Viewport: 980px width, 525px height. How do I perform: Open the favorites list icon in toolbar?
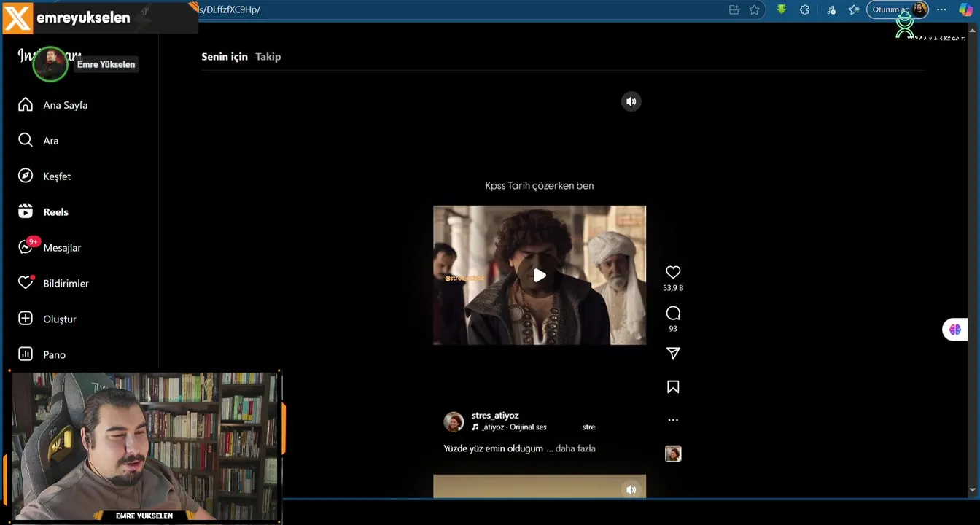(854, 9)
